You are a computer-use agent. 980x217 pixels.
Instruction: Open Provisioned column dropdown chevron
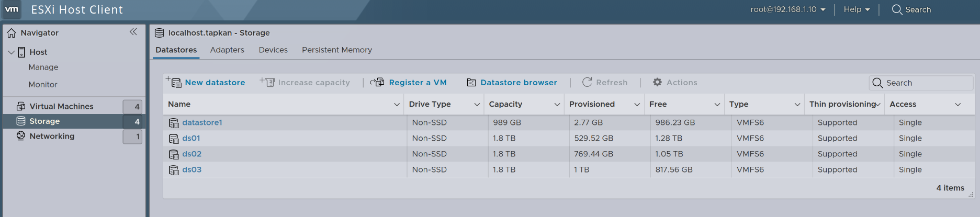pos(637,105)
